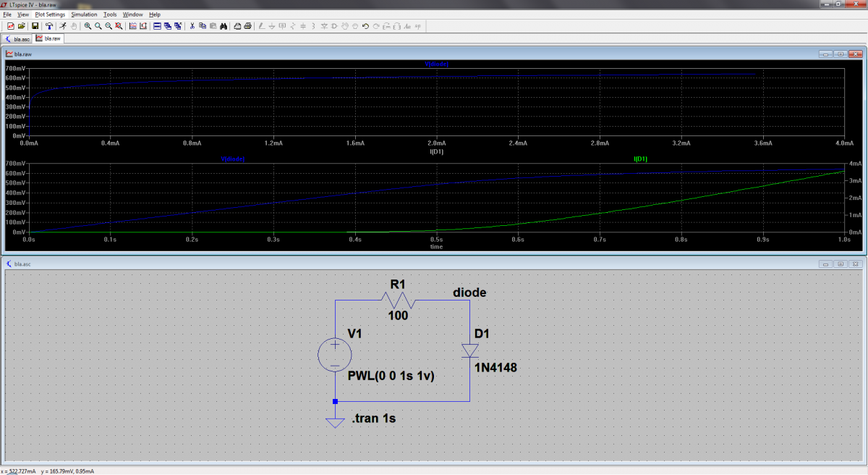
Task: Click the green I(D1) trace label
Action: click(641, 159)
